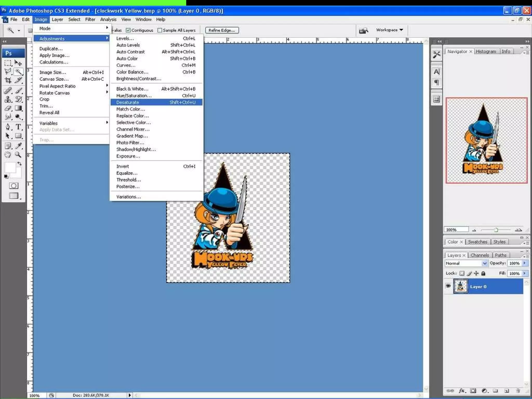Open the Workspace dropdown menu
This screenshot has width=532, height=399.
[389, 30]
